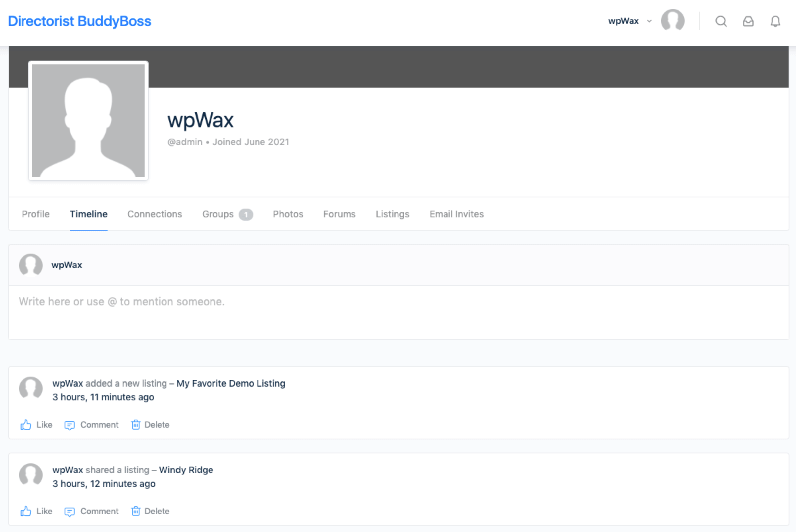Image resolution: width=796 pixels, height=532 pixels.
Task: Comment on the My Favorite Demo Listing post
Action: [x=91, y=425]
